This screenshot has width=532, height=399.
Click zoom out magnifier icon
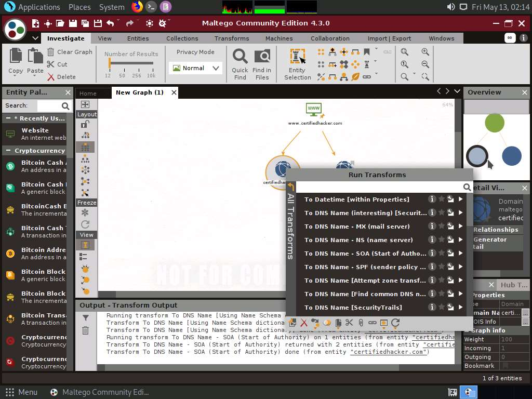coord(425,64)
